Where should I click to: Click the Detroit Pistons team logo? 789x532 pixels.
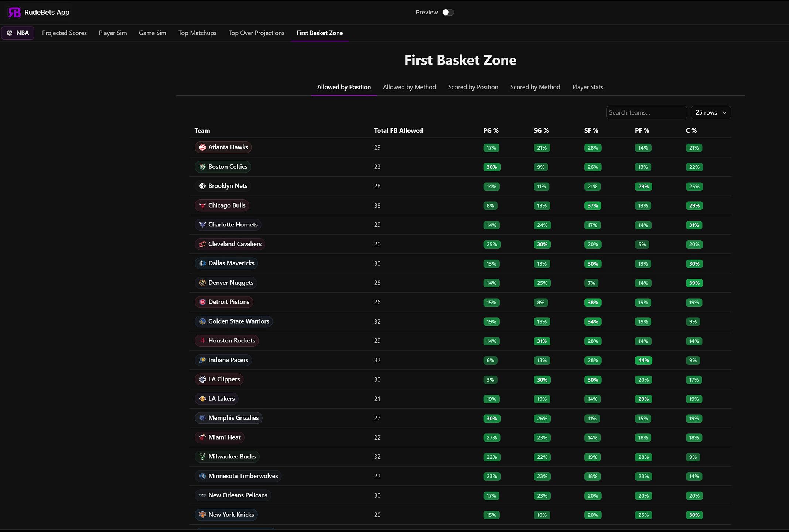coord(202,302)
